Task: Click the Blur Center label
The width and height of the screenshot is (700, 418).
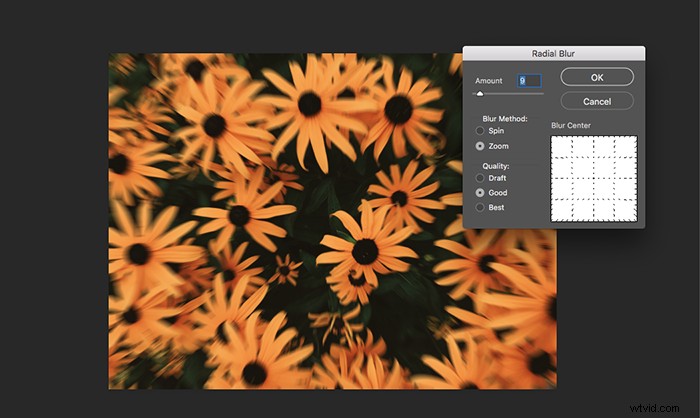Action: click(x=572, y=126)
